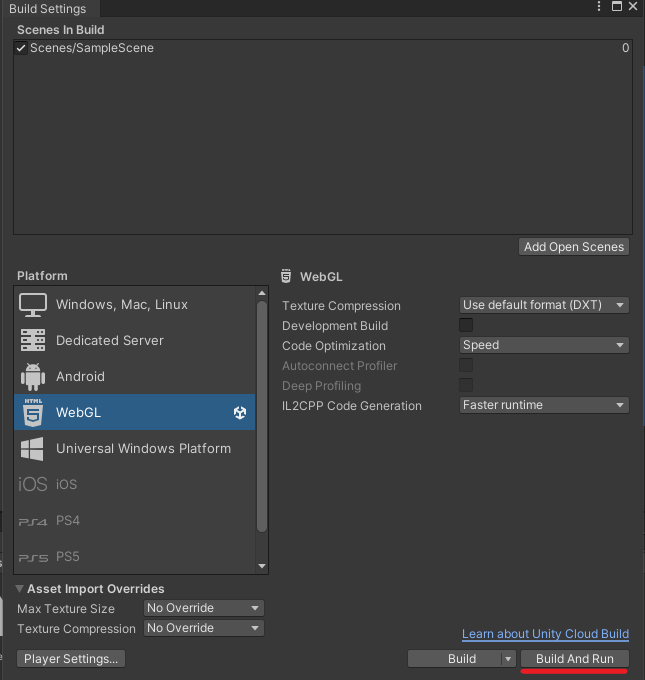Click the Add Open Scenes button
This screenshot has height=680, width=645.
pos(574,247)
